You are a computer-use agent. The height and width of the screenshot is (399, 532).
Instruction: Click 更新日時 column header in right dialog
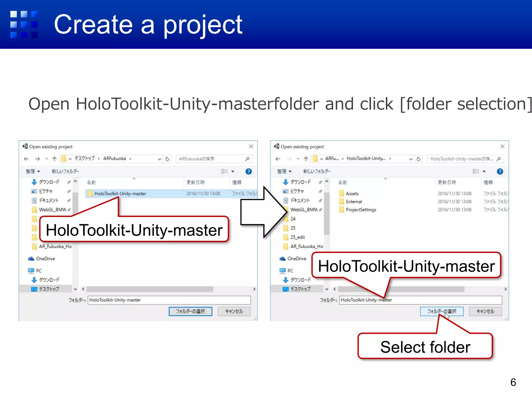[447, 182]
